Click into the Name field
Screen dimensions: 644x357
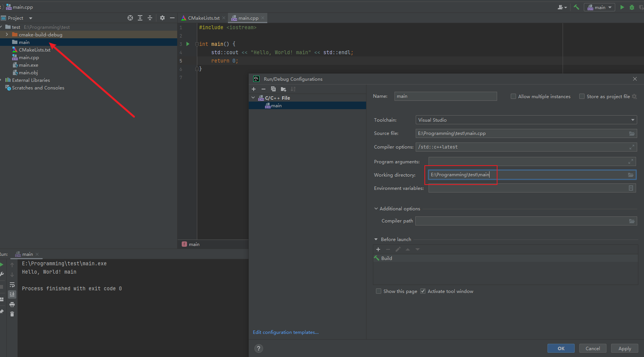coord(446,96)
